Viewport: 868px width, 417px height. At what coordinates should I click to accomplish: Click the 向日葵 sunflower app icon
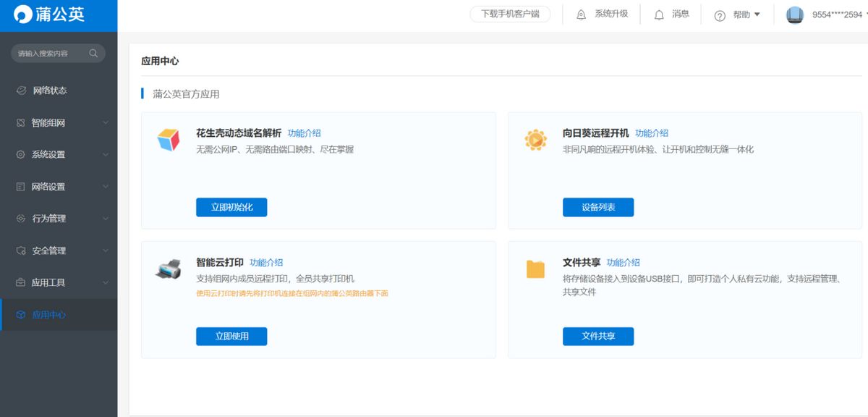point(535,139)
